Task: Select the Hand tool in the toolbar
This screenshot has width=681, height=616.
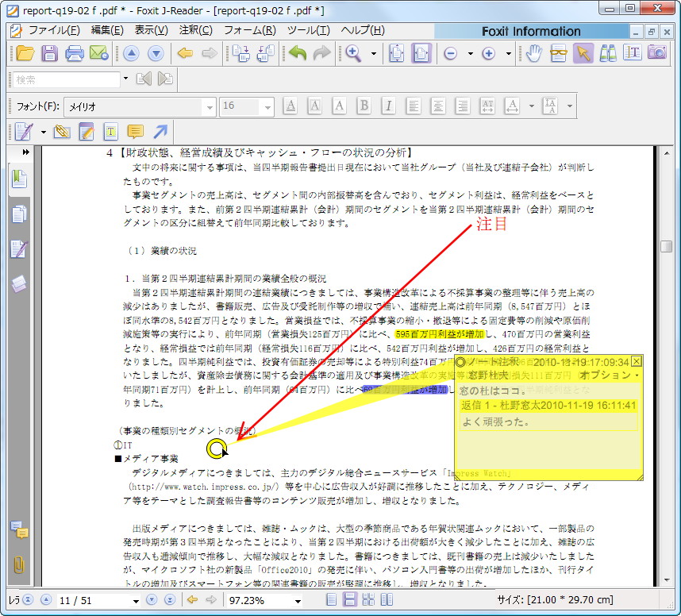Action: 534,53
